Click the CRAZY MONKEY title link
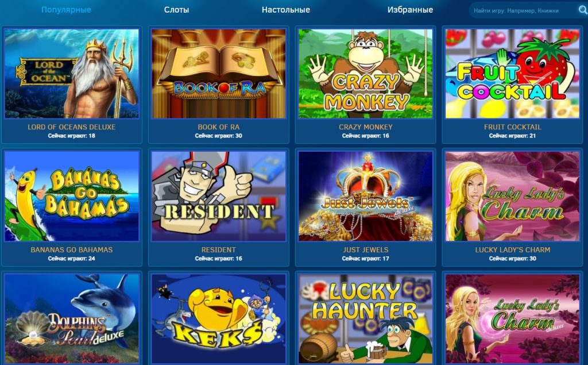This screenshot has height=365, width=588. pyautogui.click(x=366, y=127)
